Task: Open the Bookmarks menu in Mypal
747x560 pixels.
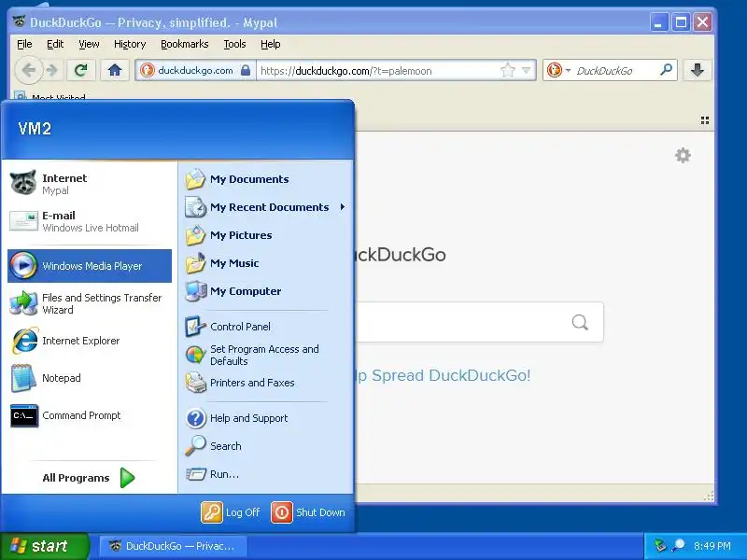Action: (184, 44)
